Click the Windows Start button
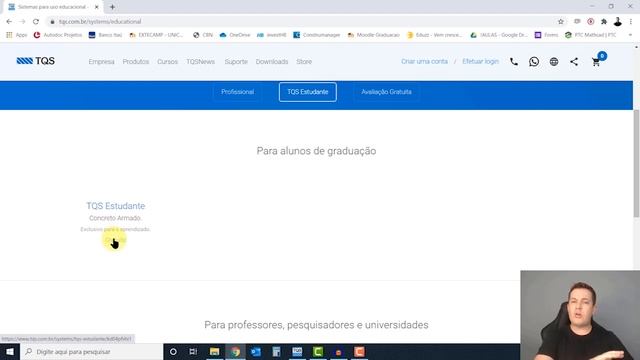 (x=10, y=351)
